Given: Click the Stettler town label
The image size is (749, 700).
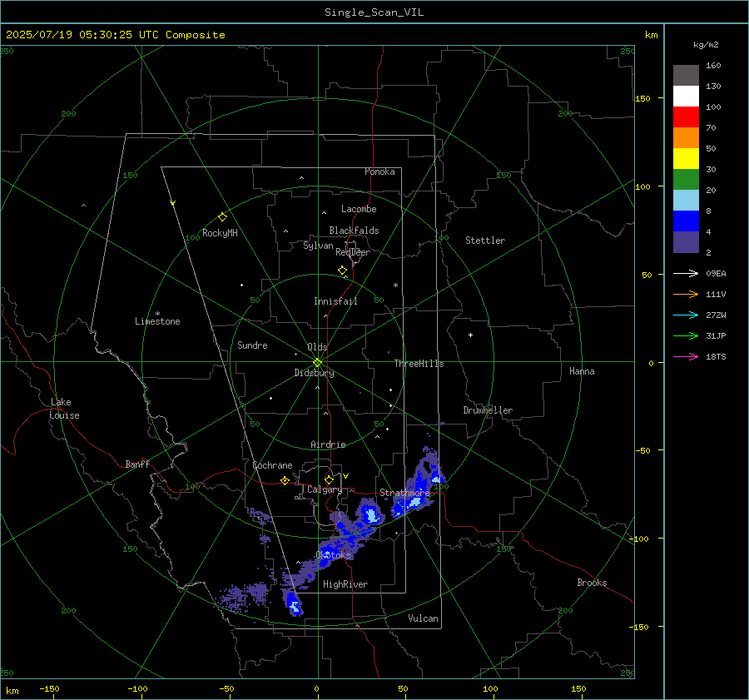Looking at the screenshot, I should [485, 241].
